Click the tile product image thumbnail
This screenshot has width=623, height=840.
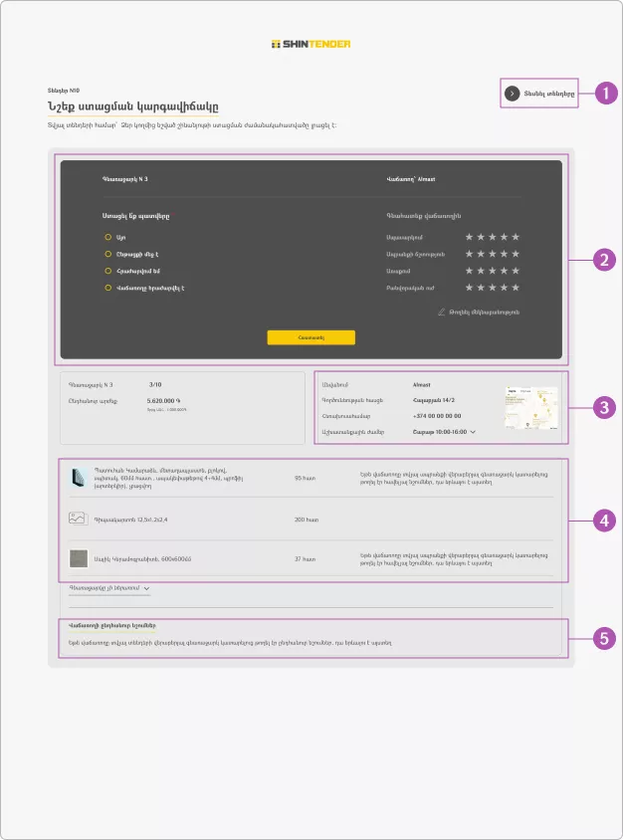78,558
